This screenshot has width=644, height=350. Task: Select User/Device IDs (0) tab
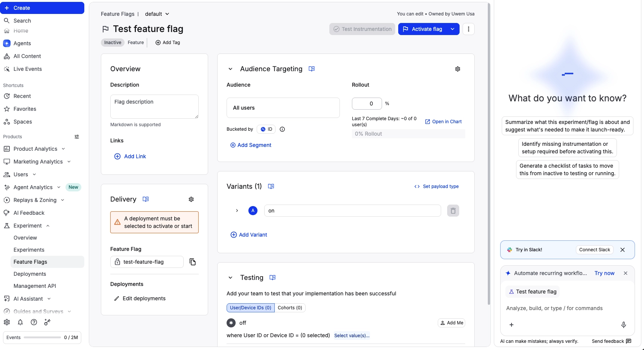coord(251,308)
